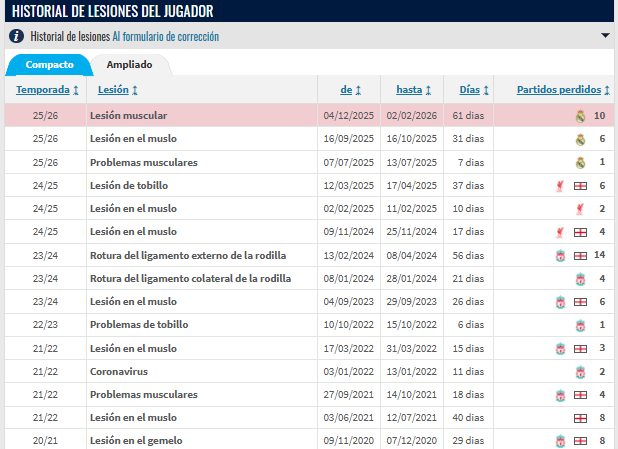618x449 pixels.
Task: Click Real Madrid crest in 07/07/2025 row
Action: (x=580, y=162)
